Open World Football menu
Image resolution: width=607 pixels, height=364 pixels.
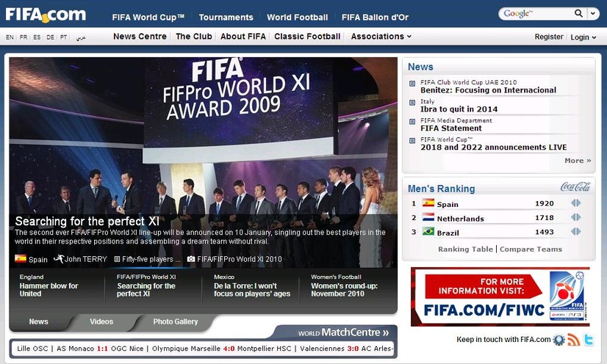(298, 18)
